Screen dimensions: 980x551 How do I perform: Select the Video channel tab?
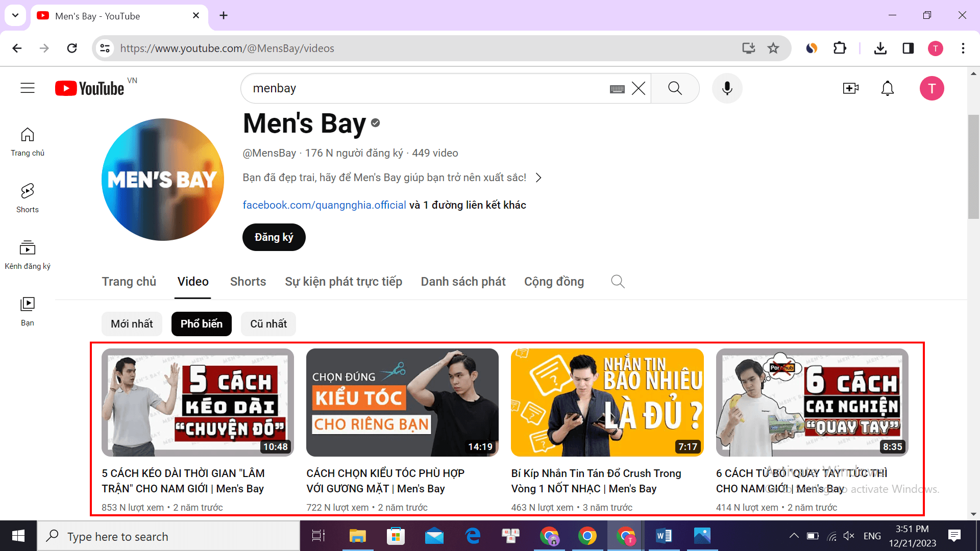193,282
